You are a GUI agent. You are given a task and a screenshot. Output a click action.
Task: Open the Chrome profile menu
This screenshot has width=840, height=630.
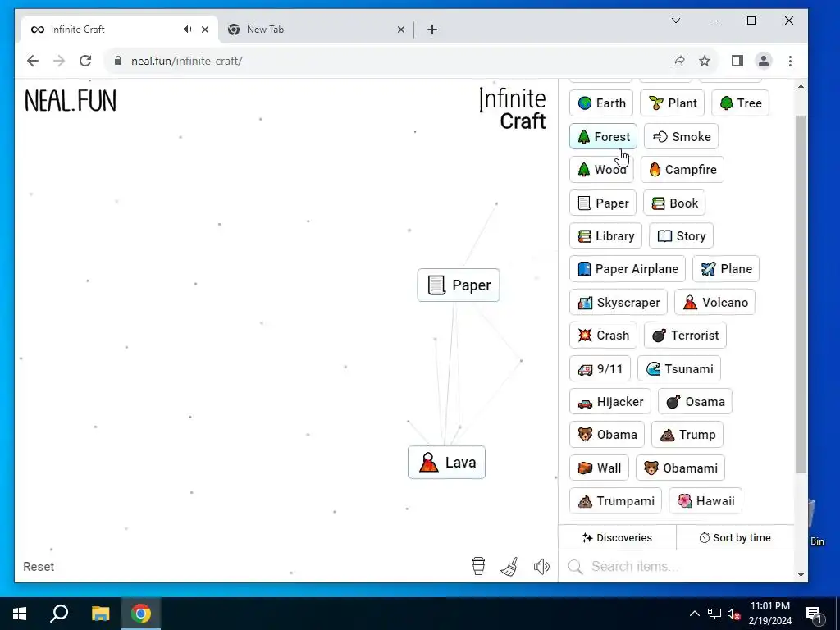point(764,61)
